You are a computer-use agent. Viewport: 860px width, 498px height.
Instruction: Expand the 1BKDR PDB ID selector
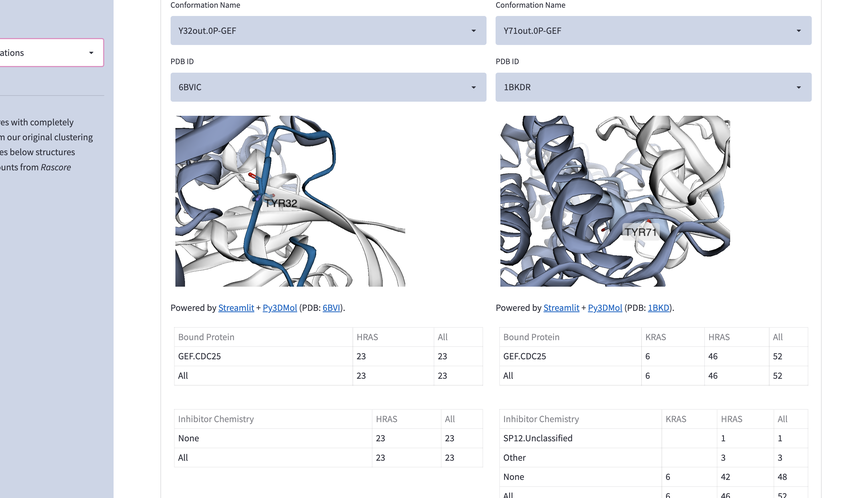[x=652, y=87]
